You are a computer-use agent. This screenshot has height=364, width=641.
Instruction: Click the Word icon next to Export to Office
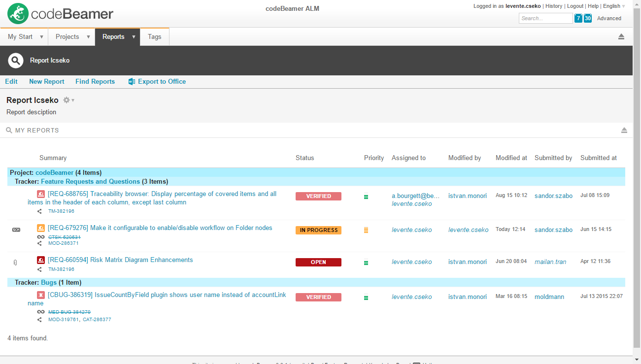pyautogui.click(x=132, y=82)
